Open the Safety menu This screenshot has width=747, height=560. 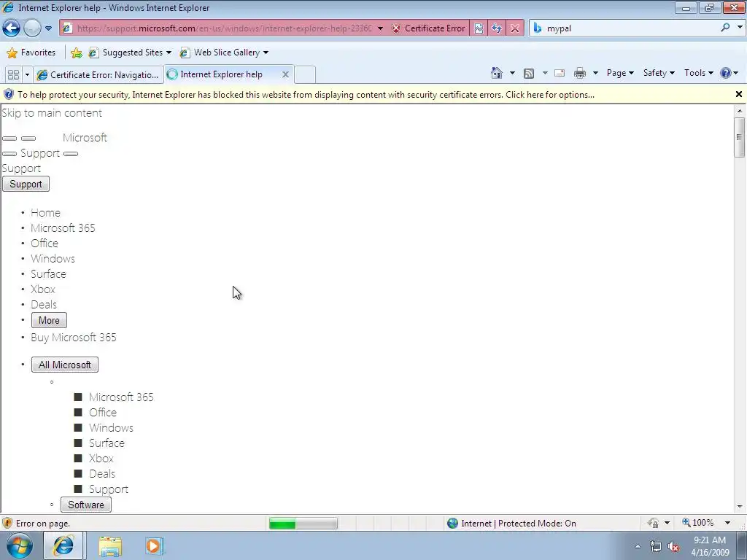[x=659, y=73]
